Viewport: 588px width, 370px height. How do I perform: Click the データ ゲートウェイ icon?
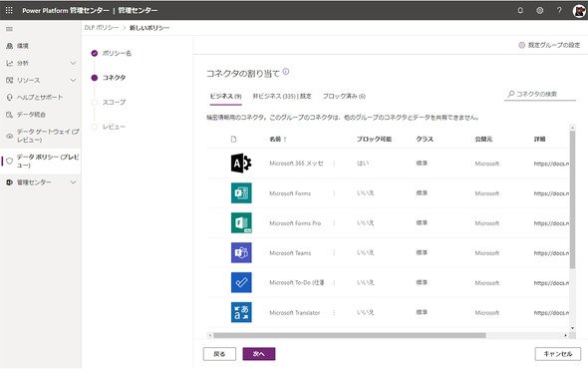click(x=9, y=136)
